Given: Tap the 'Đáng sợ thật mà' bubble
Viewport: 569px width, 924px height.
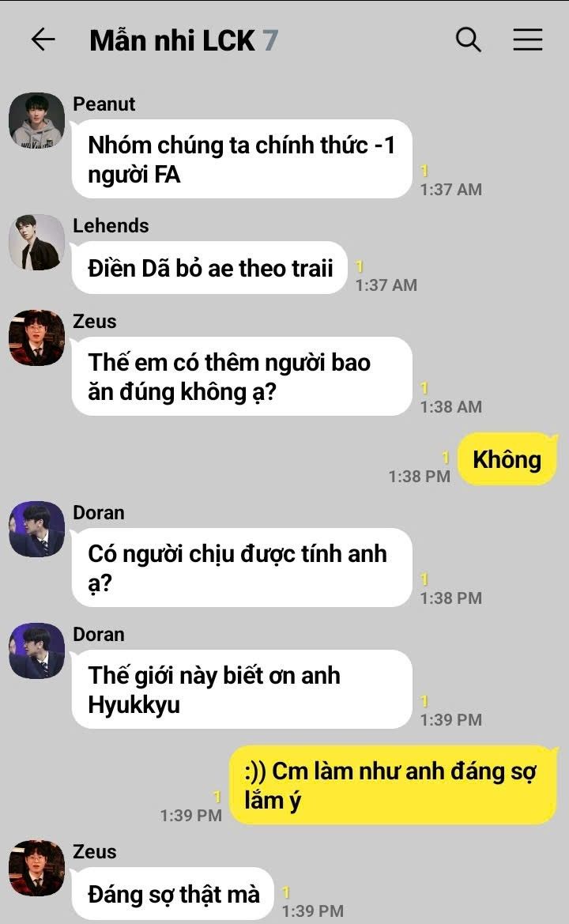Looking at the screenshot, I should click(172, 893).
